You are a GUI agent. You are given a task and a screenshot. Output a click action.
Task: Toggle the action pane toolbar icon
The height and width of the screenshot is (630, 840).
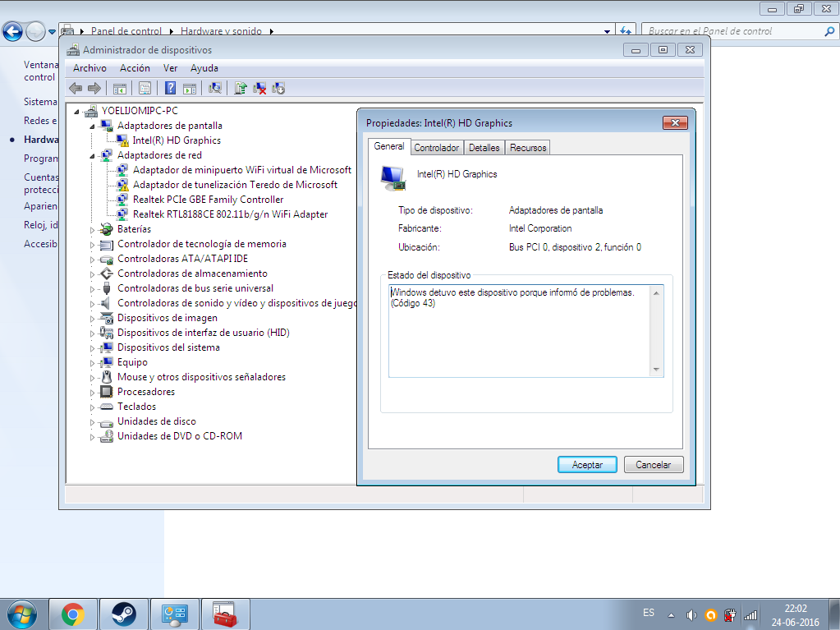point(190,89)
